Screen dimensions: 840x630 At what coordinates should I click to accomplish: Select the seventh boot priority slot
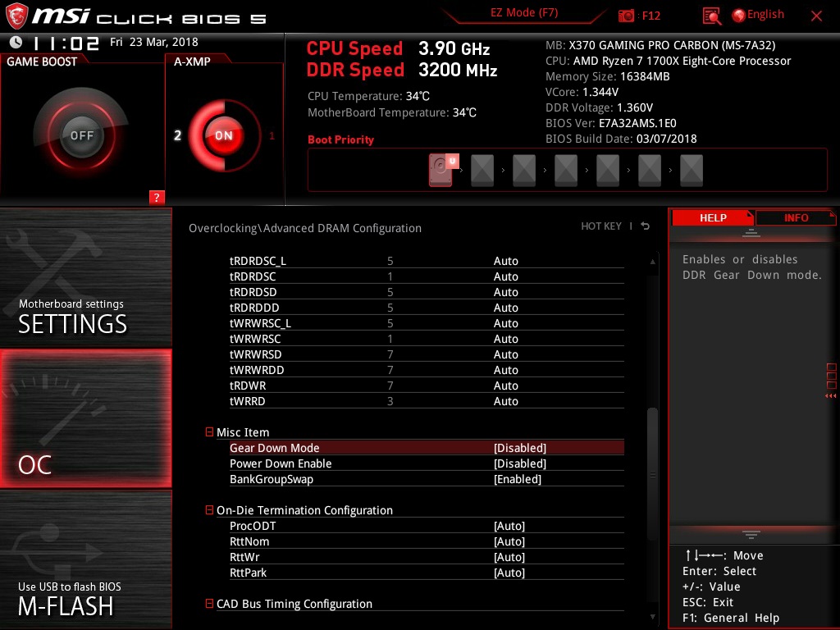[691, 171]
